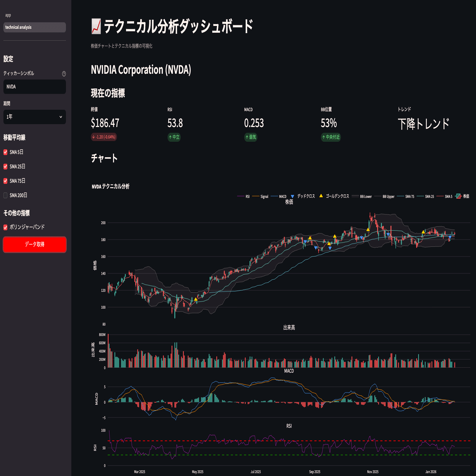Click the chart emoji icon in the dashboard title
The height and width of the screenshot is (476, 476).
click(x=96, y=27)
